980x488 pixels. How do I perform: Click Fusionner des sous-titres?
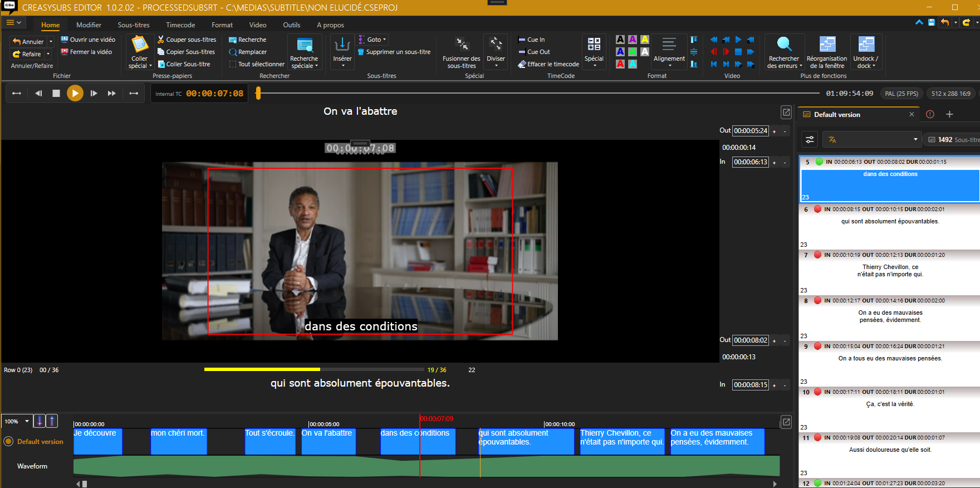(461, 53)
